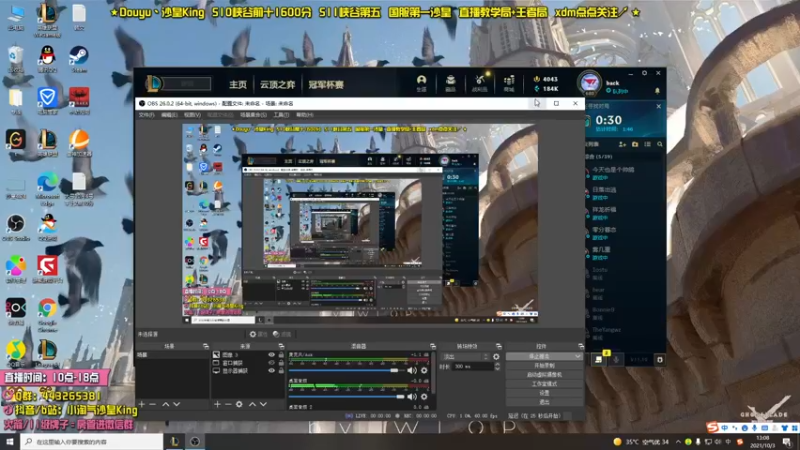Click 启动虚拟摄像机 virtual camera button

(544, 374)
